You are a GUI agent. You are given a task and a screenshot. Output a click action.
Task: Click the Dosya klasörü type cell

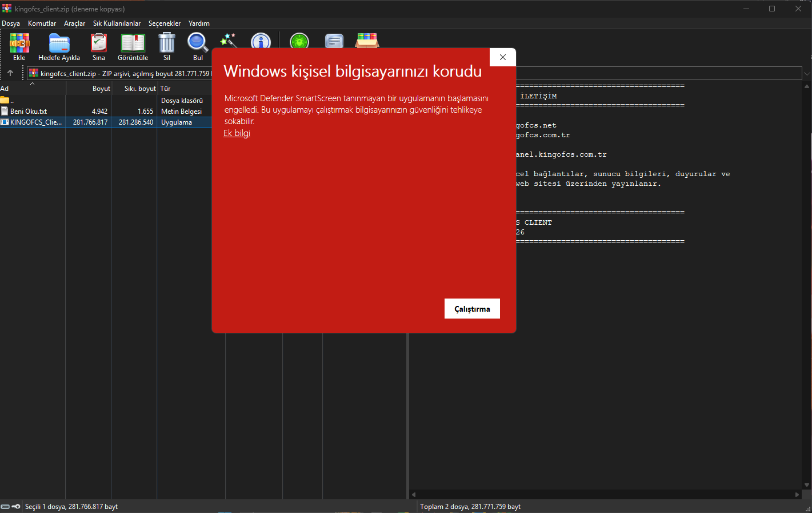(x=182, y=101)
